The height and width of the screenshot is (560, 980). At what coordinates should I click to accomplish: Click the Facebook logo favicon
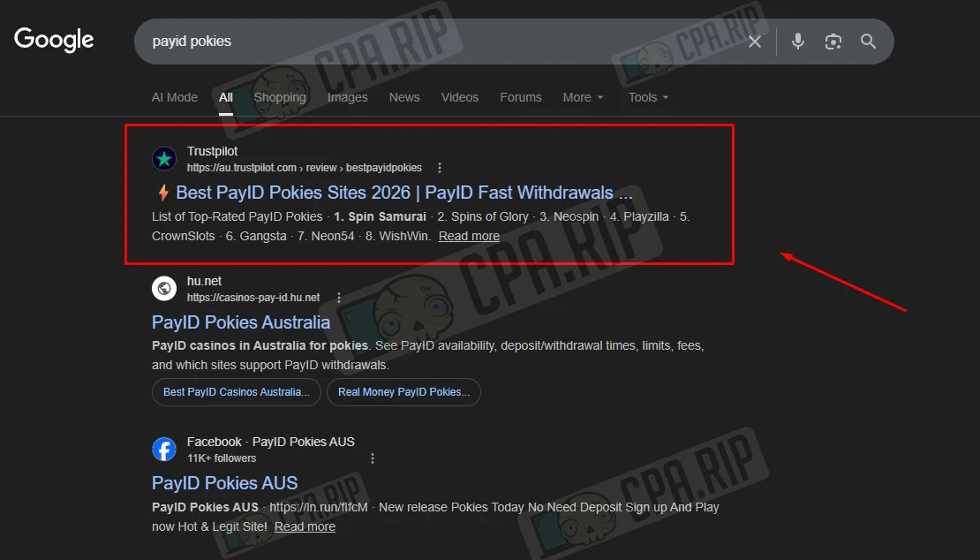click(164, 450)
